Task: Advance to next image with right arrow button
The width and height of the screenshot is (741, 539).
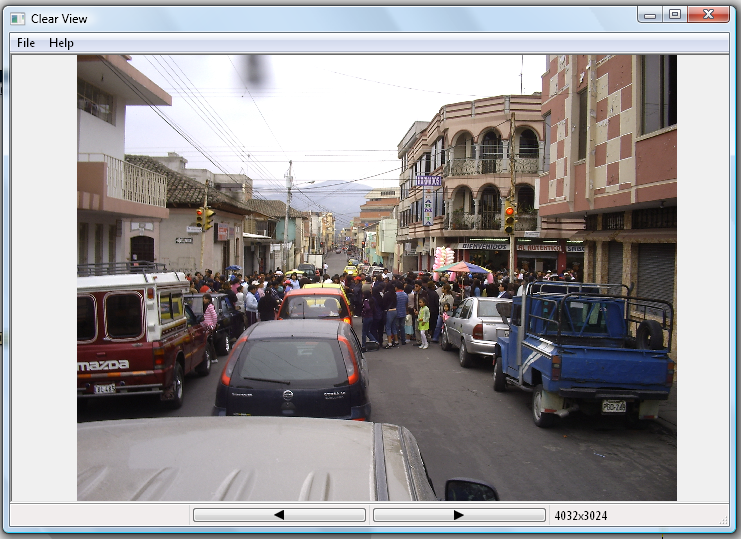Action: 459,515
